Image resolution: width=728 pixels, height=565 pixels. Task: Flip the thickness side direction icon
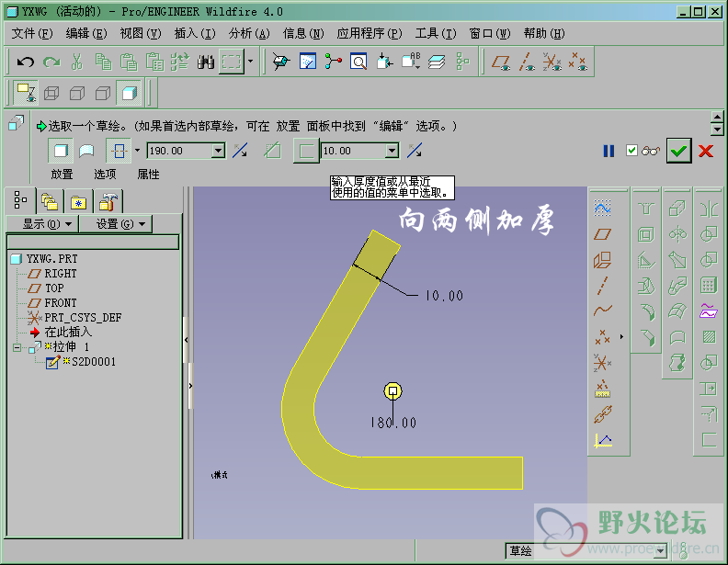415,151
